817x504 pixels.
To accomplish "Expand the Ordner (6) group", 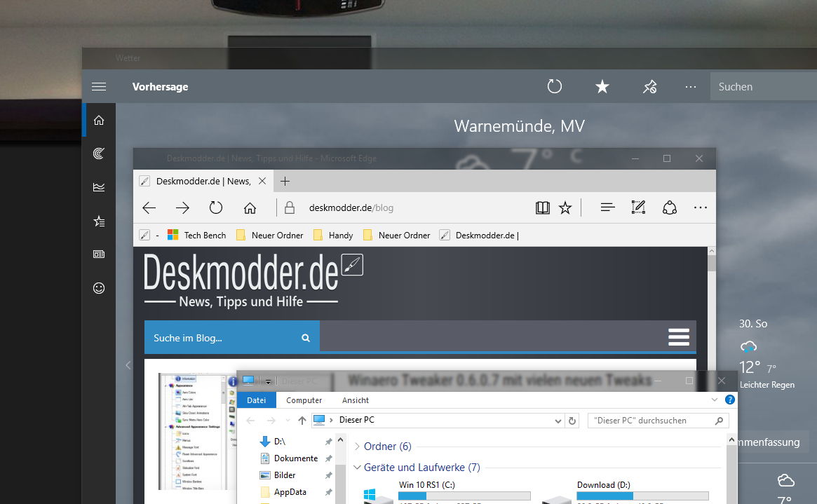I will pyautogui.click(x=358, y=447).
